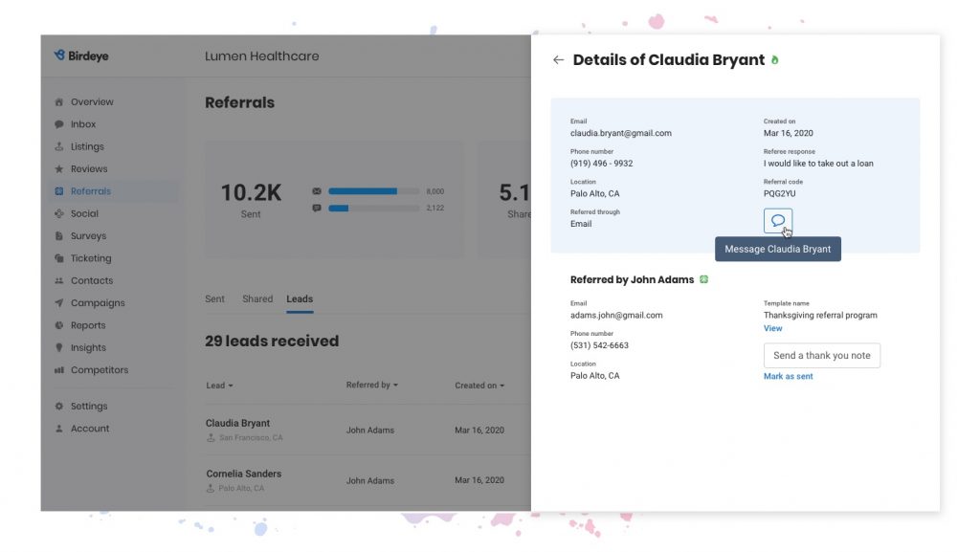This screenshot has height=552, width=980.
Task: Open Campaigns in the sidebar
Action: [x=98, y=303]
